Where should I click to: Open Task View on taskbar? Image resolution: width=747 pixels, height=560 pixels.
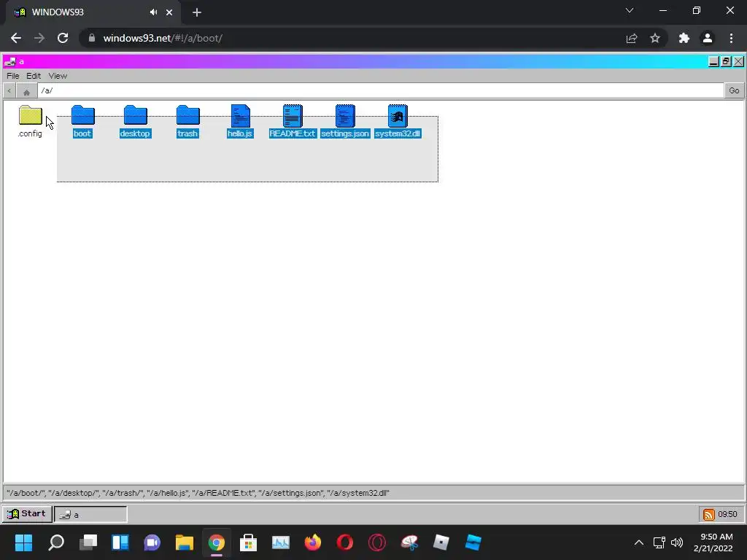(x=88, y=542)
